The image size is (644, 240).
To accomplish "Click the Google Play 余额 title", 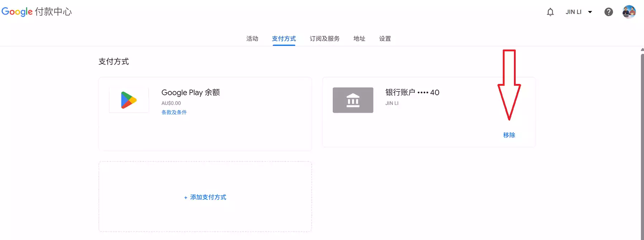I will coord(190,92).
